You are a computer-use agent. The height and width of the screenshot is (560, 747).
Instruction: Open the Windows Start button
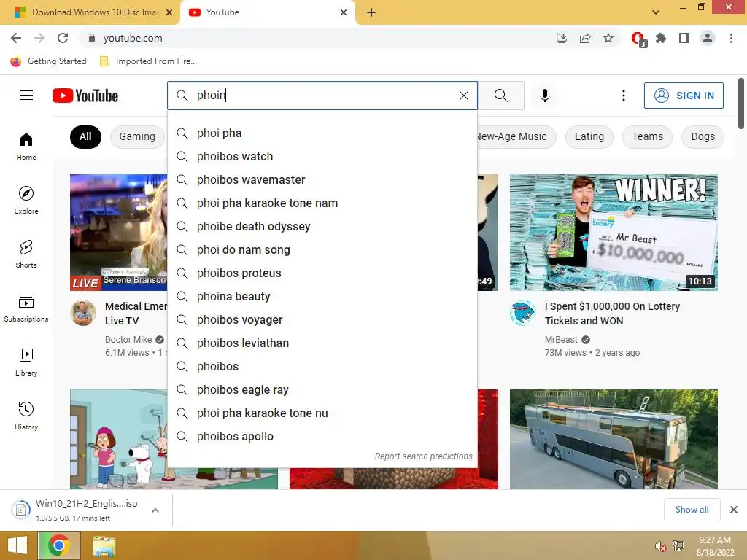(x=18, y=545)
